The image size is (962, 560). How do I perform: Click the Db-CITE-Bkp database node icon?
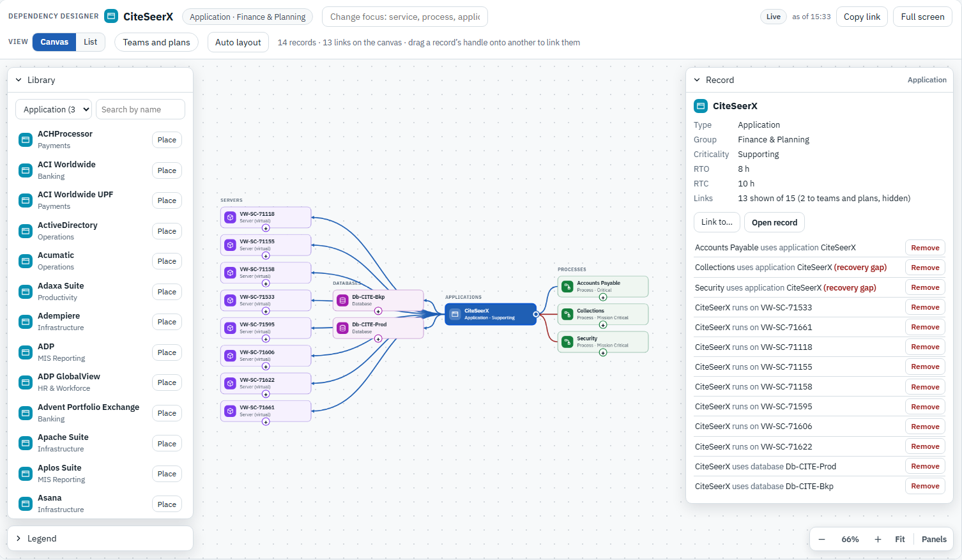(x=342, y=300)
